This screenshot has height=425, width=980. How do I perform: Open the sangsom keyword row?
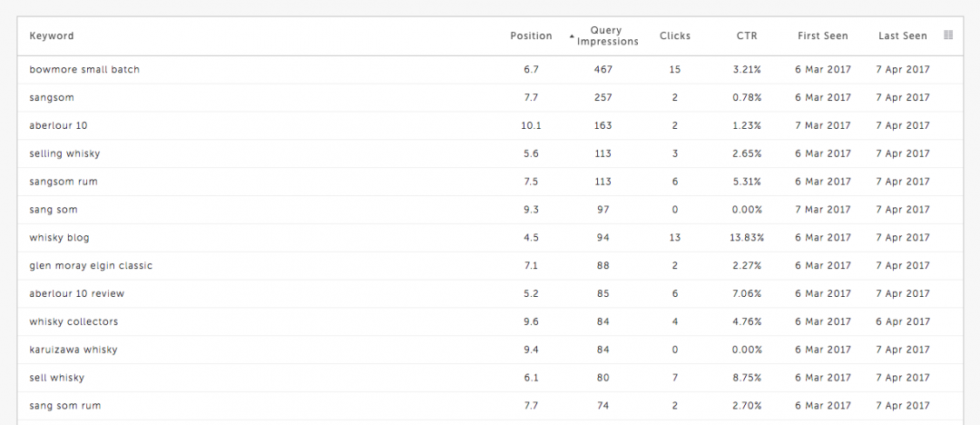point(50,98)
